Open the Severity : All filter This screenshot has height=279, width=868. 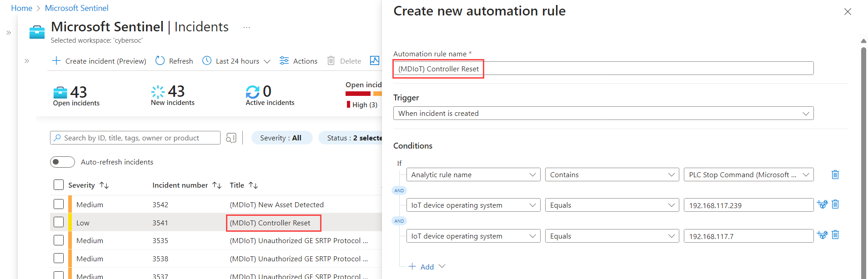point(282,138)
